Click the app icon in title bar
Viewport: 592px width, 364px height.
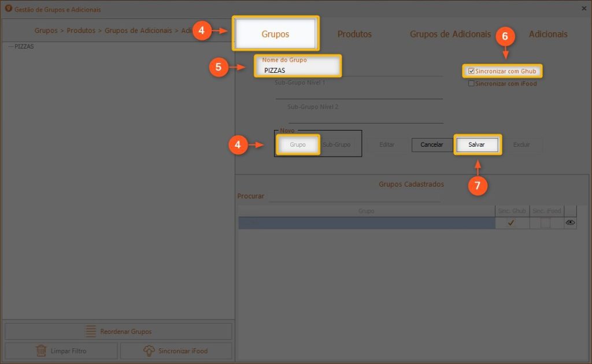8,8
